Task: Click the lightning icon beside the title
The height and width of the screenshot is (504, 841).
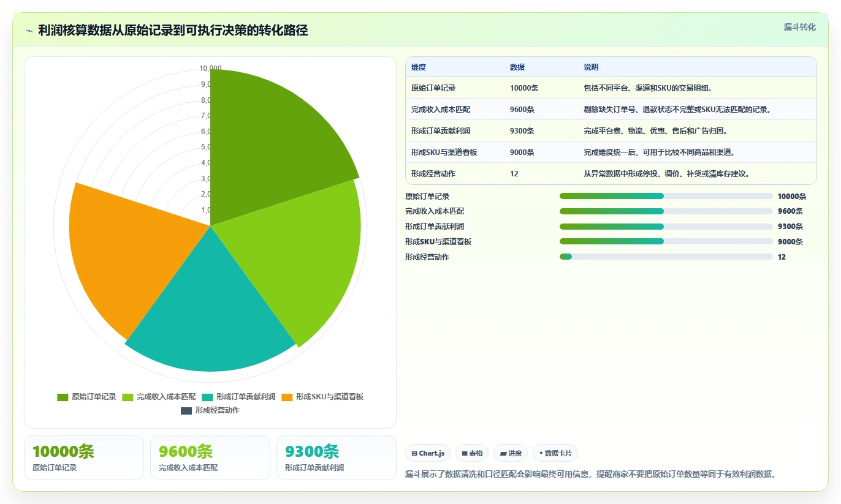Action: point(29,31)
